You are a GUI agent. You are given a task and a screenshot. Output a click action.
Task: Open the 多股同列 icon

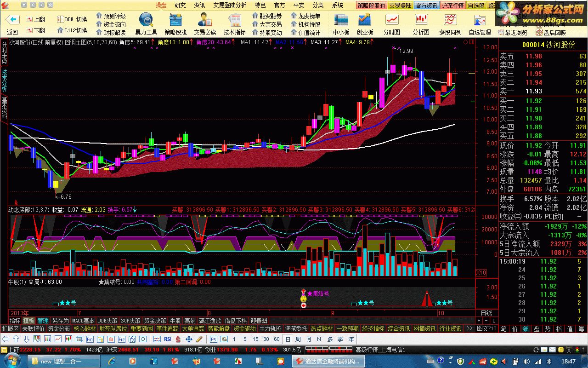(x=450, y=20)
